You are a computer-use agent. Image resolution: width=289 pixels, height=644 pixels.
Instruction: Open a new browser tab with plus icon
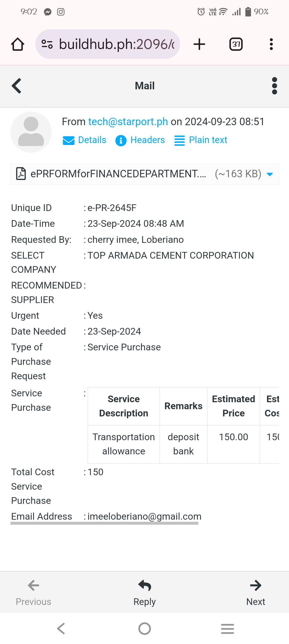(x=199, y=44)
